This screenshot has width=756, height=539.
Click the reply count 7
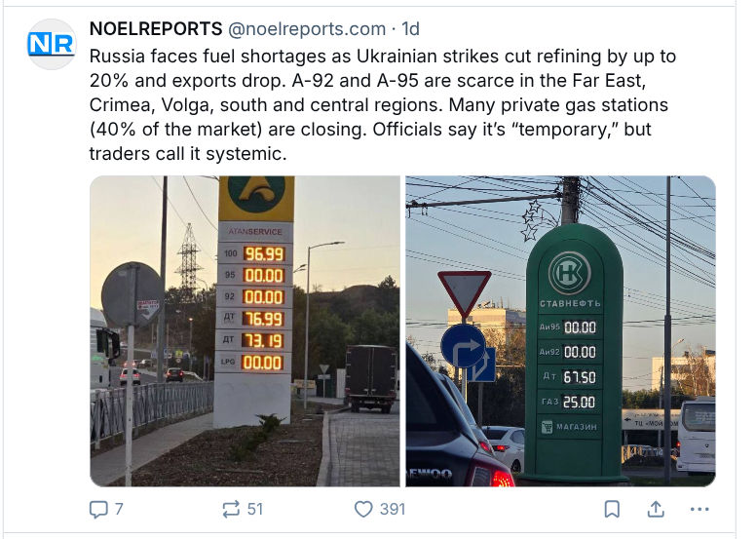click(119, 509)
